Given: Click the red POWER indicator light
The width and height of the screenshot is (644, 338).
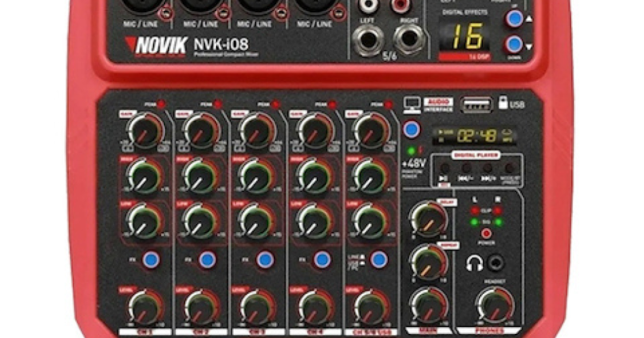Looking at the screenshot, I should point(487,233).
